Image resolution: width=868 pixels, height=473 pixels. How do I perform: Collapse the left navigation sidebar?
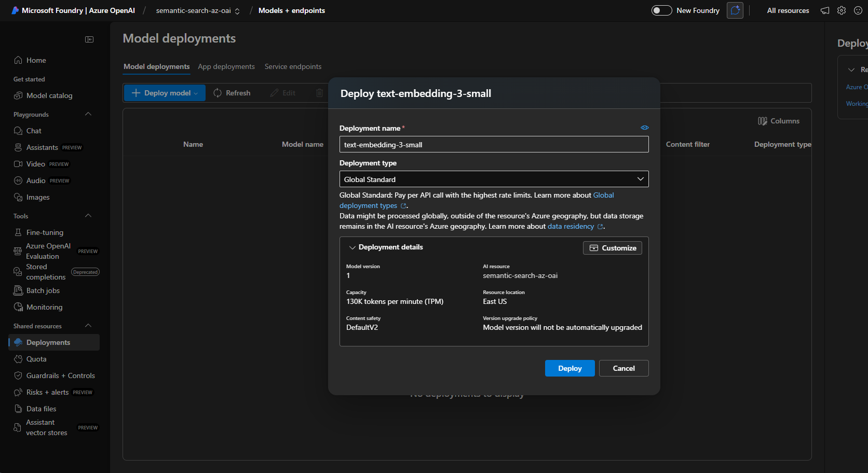pos(89,39)
